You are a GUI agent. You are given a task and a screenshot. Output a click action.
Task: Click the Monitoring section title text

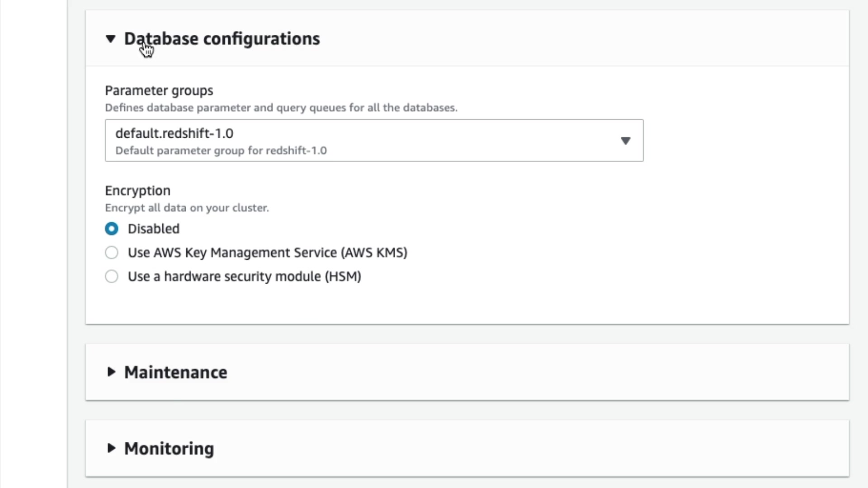click(169, 449)
